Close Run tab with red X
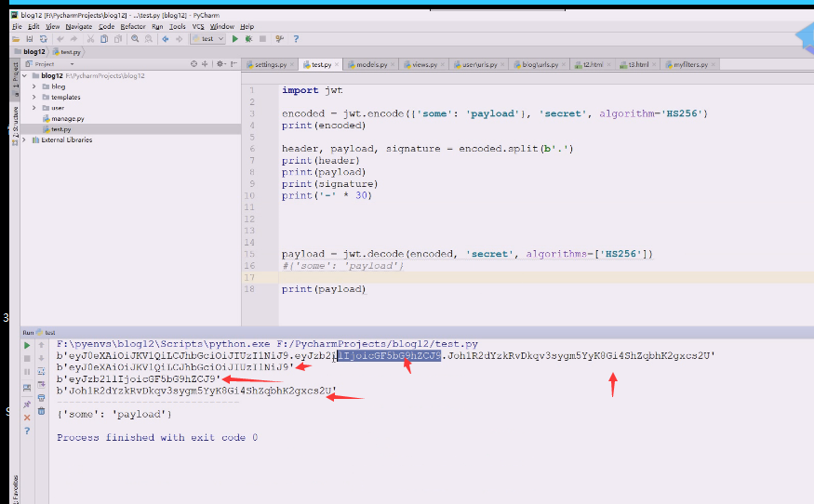 coord(27,418)
